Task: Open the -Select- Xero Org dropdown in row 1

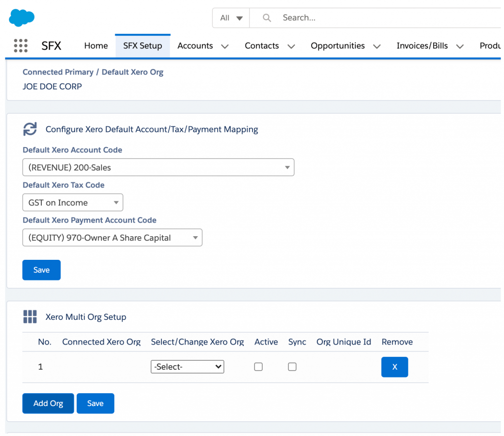Action: pyautogui.click(x=188, y=367)
